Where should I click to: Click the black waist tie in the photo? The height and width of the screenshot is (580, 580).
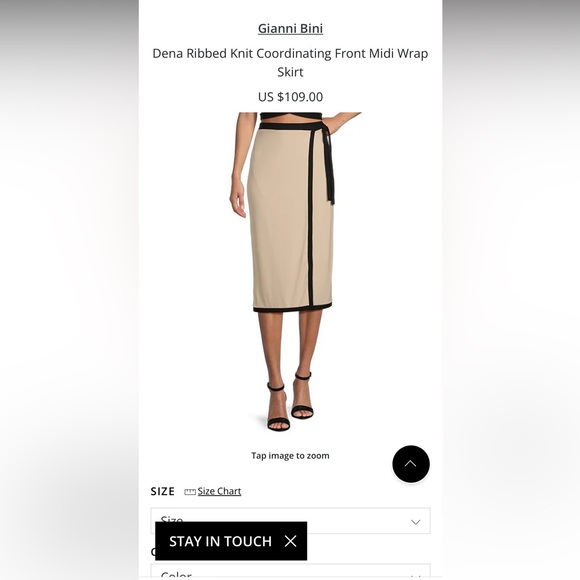tap(328, 165)
